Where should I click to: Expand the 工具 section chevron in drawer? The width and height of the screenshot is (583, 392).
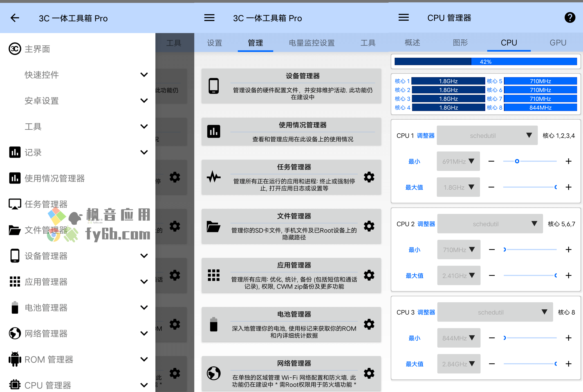(144, 126)
